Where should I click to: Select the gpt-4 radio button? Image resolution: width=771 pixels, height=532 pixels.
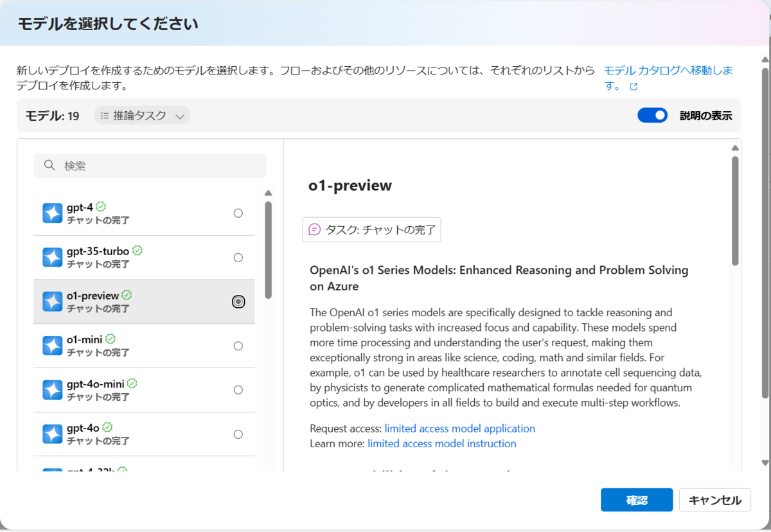click(x=238, y=213)
